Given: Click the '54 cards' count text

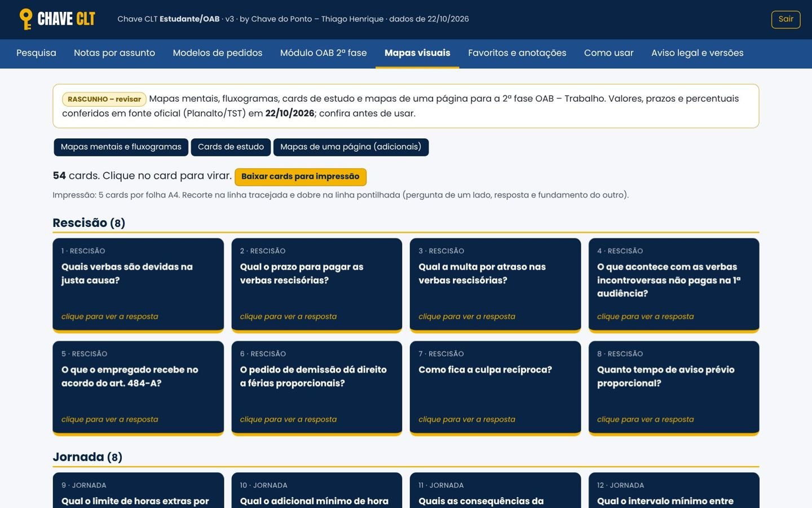Looking at the screenshot, I should pyautogui.click(x=76, y=176).
